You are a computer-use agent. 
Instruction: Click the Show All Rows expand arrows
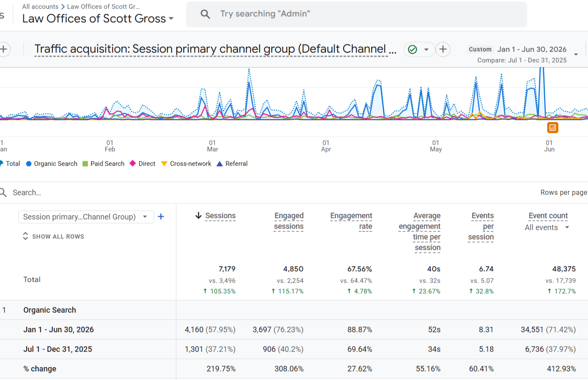click(x=26, y=236)
